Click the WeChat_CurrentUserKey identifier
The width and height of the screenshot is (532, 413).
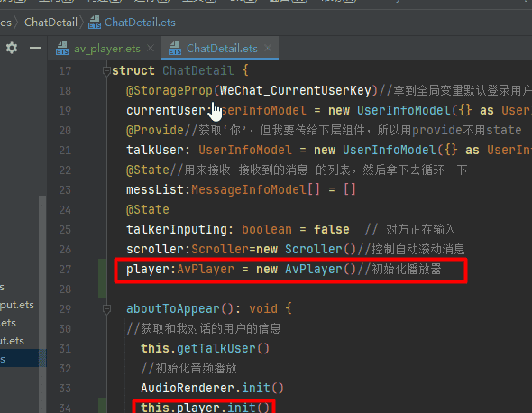[x=296, y=90]
